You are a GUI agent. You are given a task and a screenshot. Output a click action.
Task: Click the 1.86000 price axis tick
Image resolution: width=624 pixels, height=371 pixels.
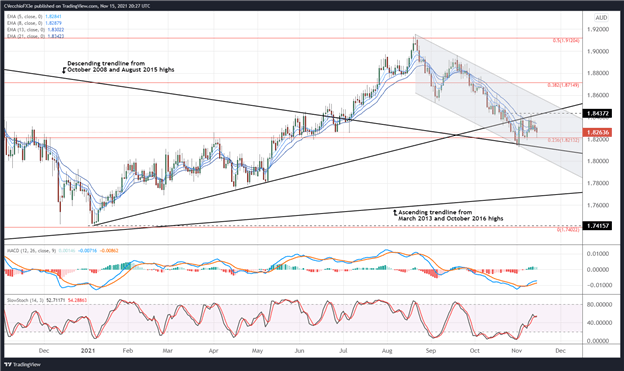(597, 96)
